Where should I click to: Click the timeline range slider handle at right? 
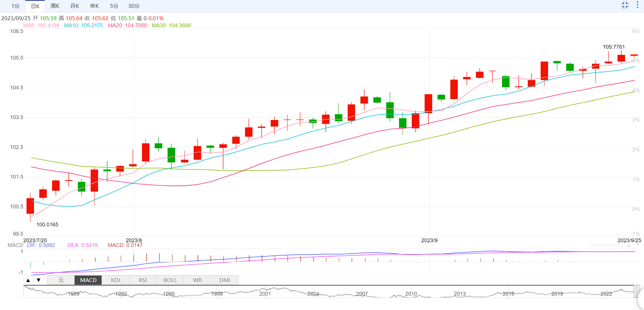click(637, 292)
